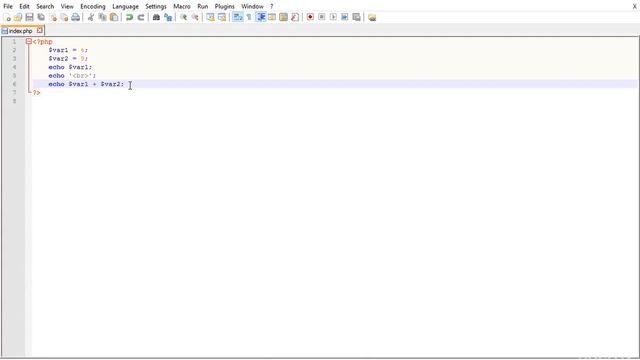Cut selection with the scissors icon
640x360 pixels.
[91, 17]
